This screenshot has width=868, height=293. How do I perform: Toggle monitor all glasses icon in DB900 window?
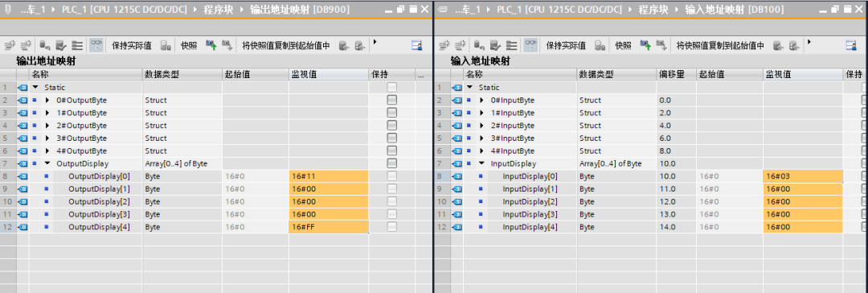pyautogui.click(x=96, y=46)
